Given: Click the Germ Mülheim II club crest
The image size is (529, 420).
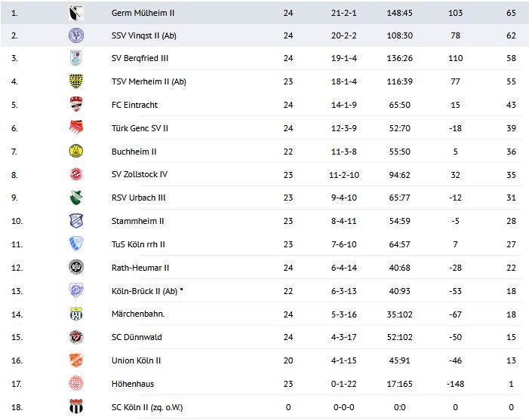Looking at the screenshot, I should click(76, 11).
